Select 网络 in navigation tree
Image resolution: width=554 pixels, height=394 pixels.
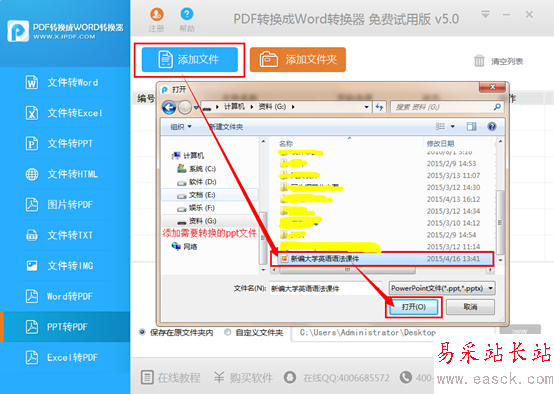click(184, 246)
